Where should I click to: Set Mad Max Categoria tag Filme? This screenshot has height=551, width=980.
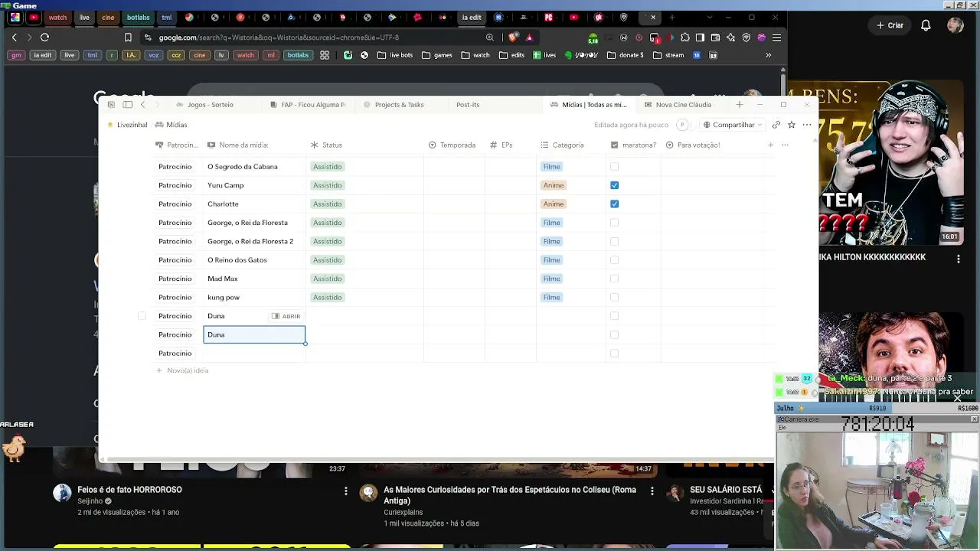point(551,279)
